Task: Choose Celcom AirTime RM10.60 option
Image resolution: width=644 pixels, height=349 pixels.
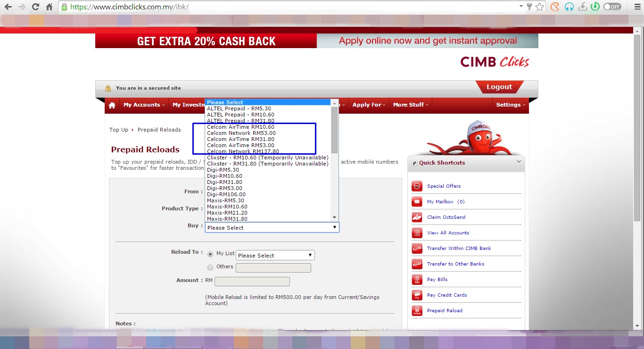Action: point(268,127)
